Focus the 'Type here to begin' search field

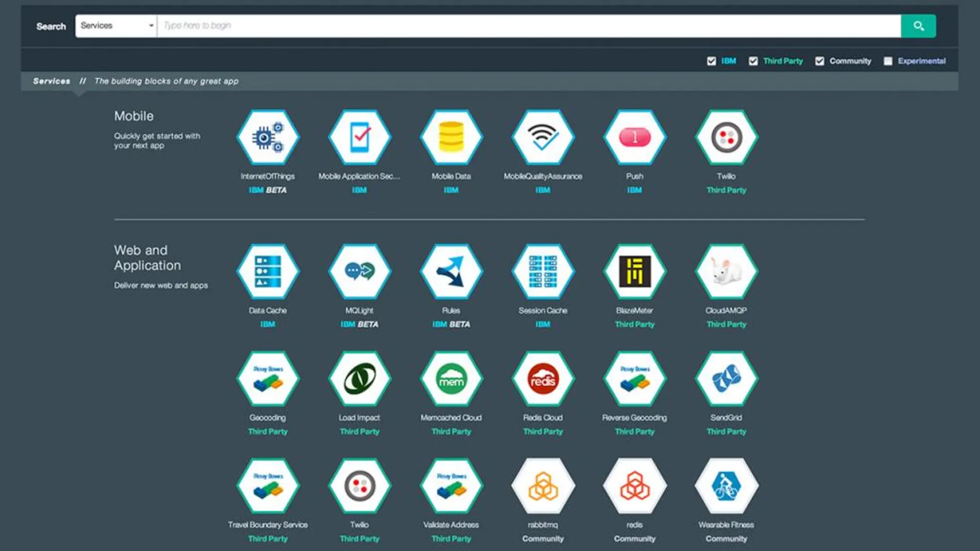coord(529,26)
